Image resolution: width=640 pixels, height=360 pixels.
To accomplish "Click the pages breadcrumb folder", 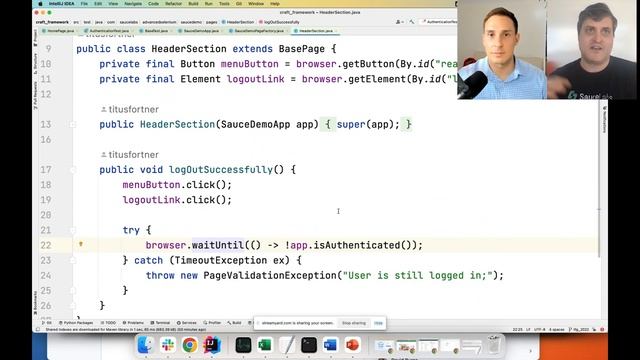I will coord(211,22).
